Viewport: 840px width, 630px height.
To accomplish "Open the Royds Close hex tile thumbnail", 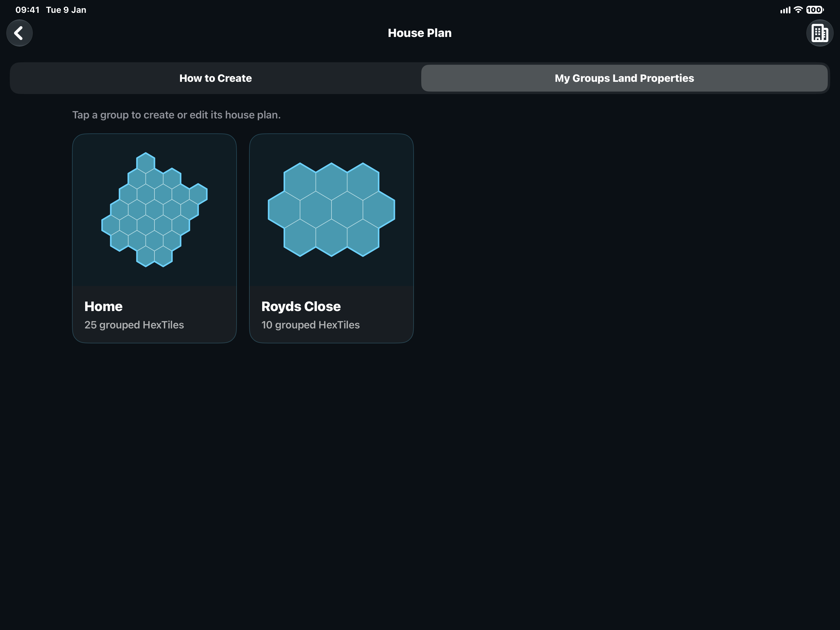I will pos(331,210).
